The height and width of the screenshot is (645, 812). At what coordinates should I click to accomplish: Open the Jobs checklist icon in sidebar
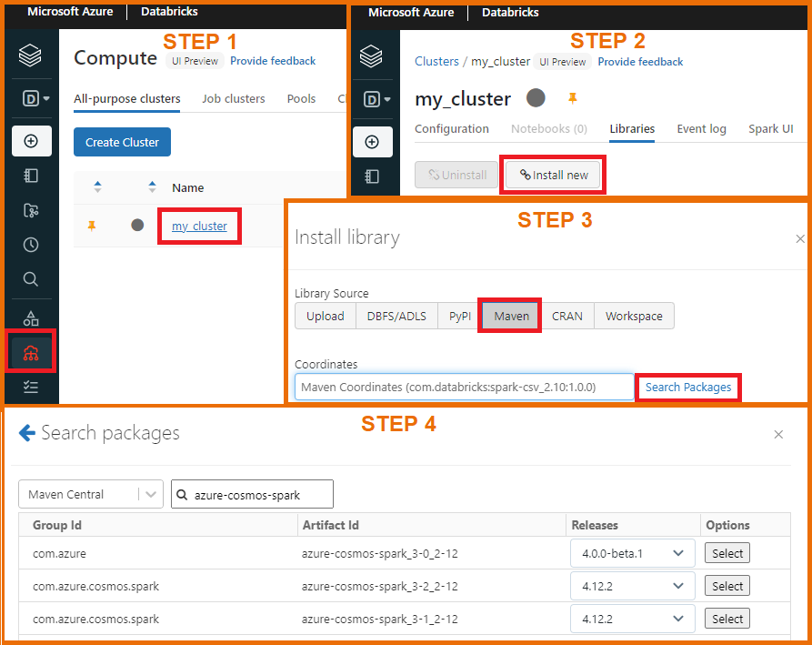point(31,386)
